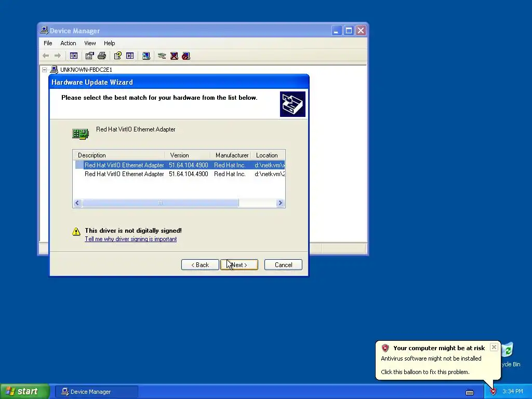Click the Uninstall toolbar icon with red X
532x399 pixels.
pos(174,56)
